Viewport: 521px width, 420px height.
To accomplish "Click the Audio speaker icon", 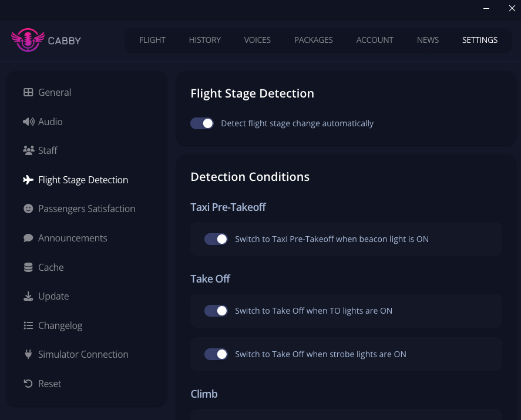I will 28,122.
